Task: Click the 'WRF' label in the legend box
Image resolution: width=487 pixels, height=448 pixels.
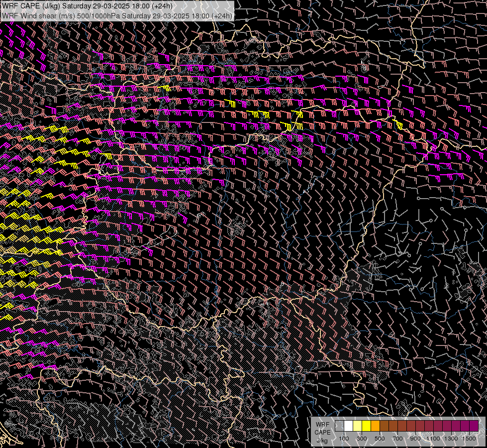Action: coord(322,425)
